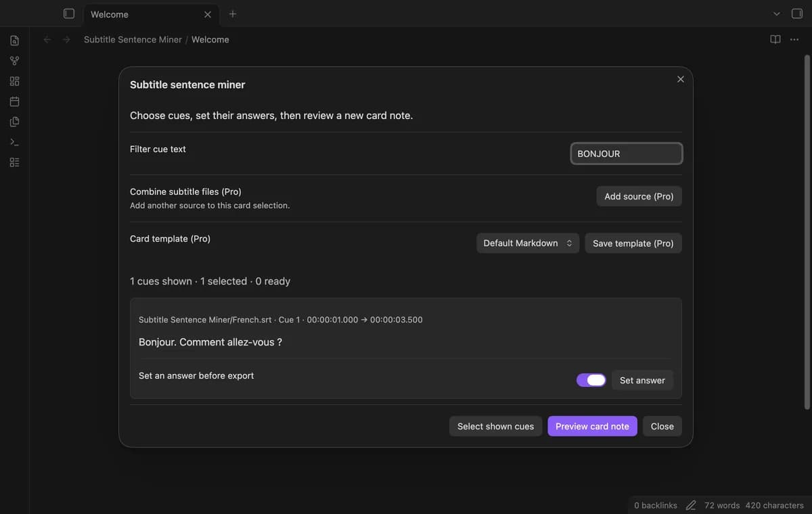Image resolution: width=812 pixels, height=514 pixels.
Task: Click Welcome in the breadcrumb path
Action: 210,40
